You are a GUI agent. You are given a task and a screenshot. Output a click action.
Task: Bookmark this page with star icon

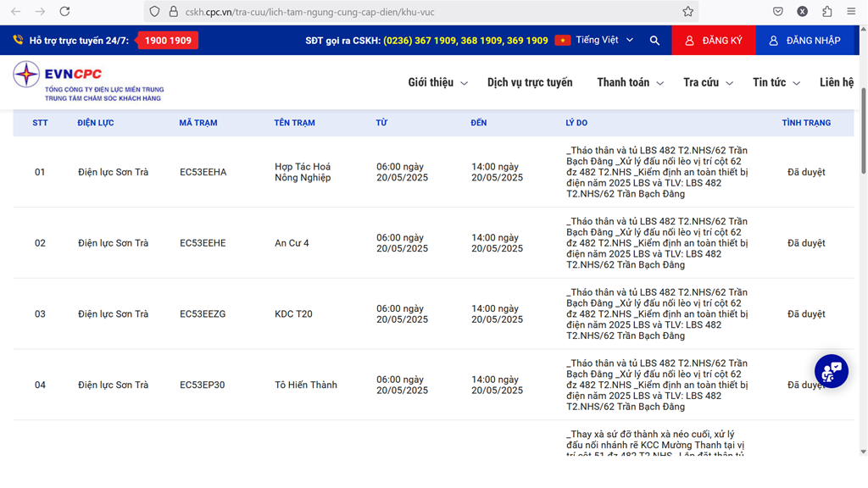pos(687,12)
